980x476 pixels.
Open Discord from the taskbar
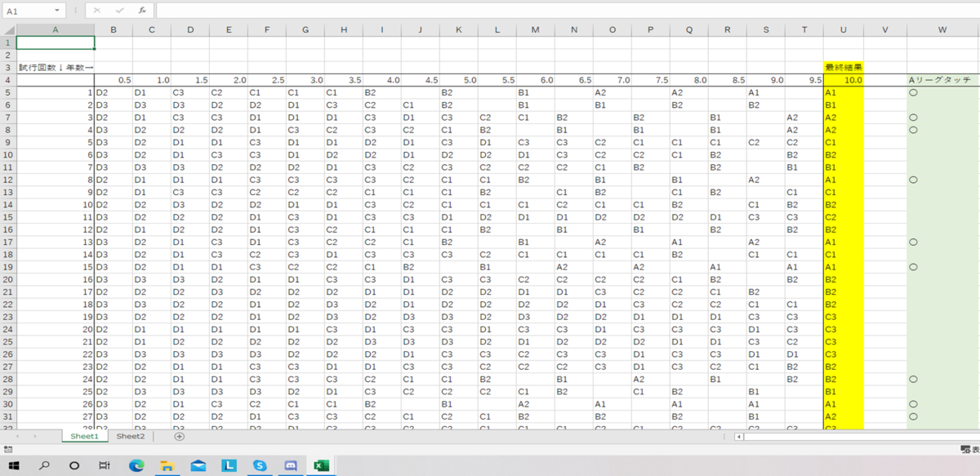(291, 465)
